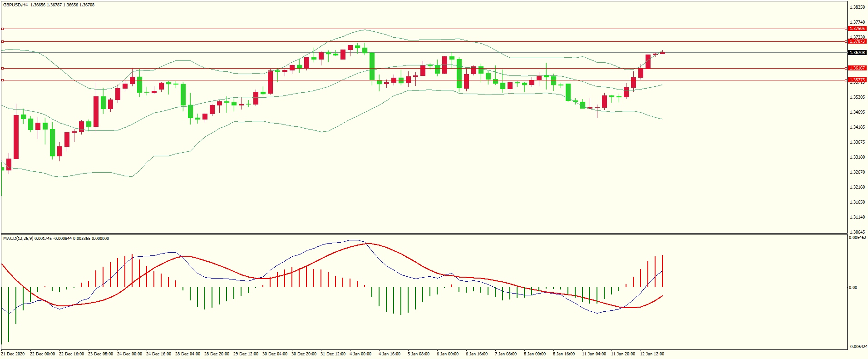Select the 1.35775 red level tag

pos(857,80)
